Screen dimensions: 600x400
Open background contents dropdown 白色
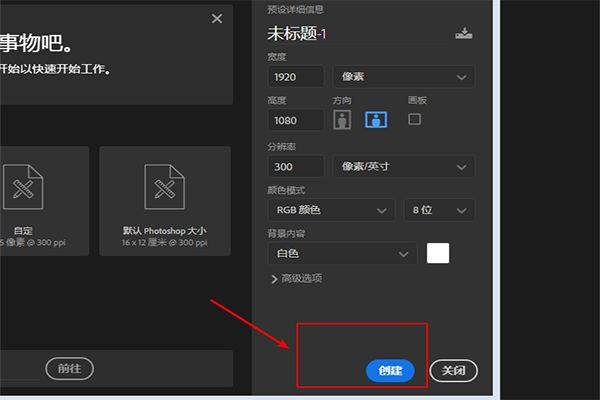pyautogui.click(x=342, y=253)
